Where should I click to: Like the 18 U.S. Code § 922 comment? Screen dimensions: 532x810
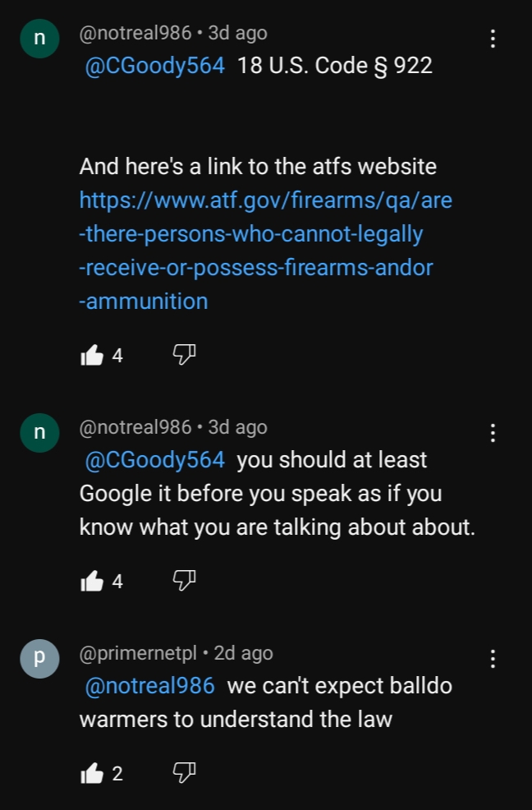tap(93, 356)
